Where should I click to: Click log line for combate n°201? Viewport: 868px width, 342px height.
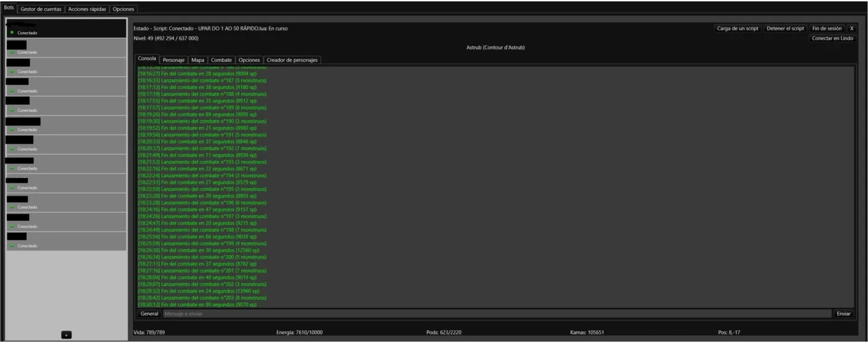tap(202, 271)
